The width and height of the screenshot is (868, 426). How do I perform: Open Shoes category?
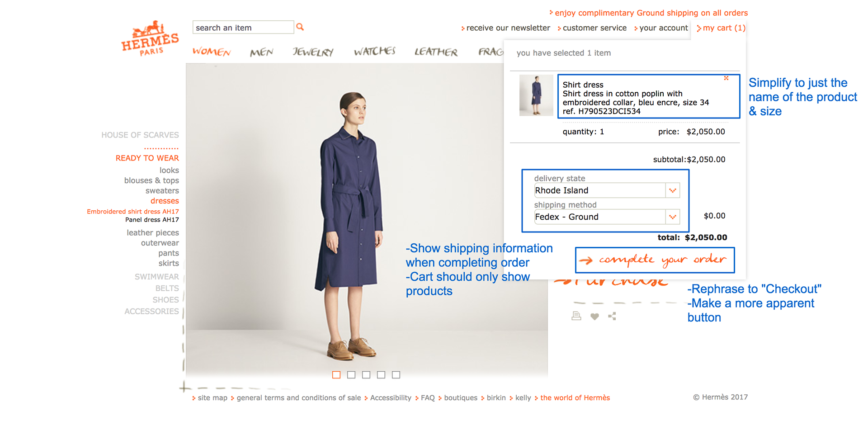165,300
